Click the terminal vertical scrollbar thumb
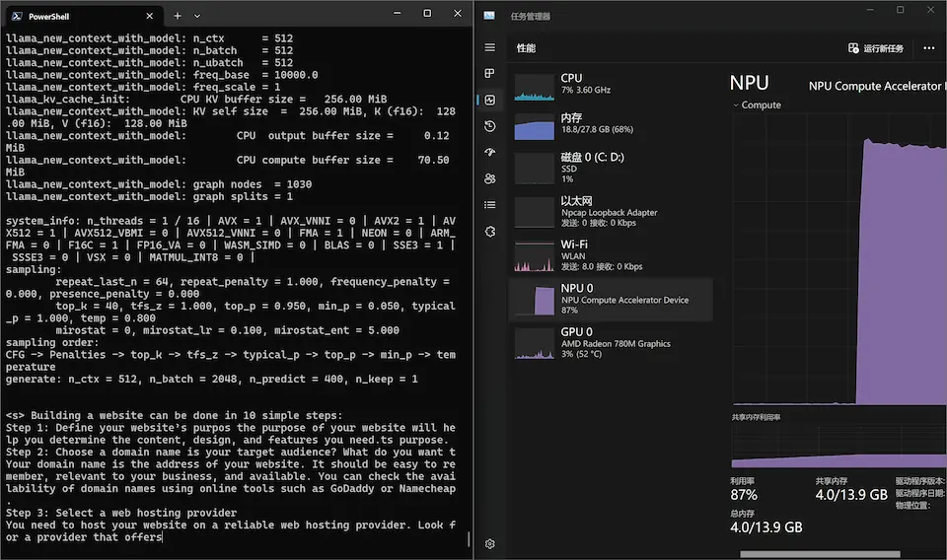The image size is (947, 560). (469, 539)
